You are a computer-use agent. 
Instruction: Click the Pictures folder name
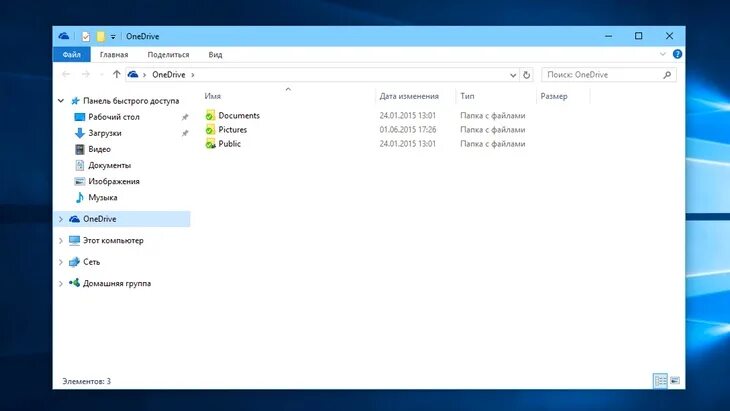click(x=232, y=129)
